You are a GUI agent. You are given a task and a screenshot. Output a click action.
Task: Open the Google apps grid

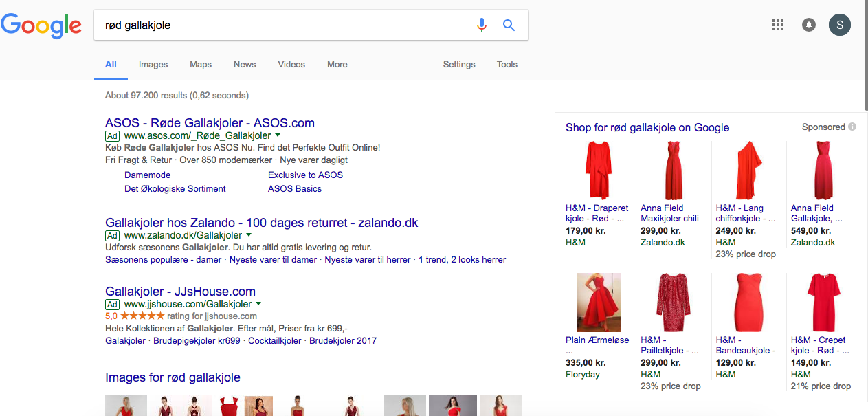778,25
